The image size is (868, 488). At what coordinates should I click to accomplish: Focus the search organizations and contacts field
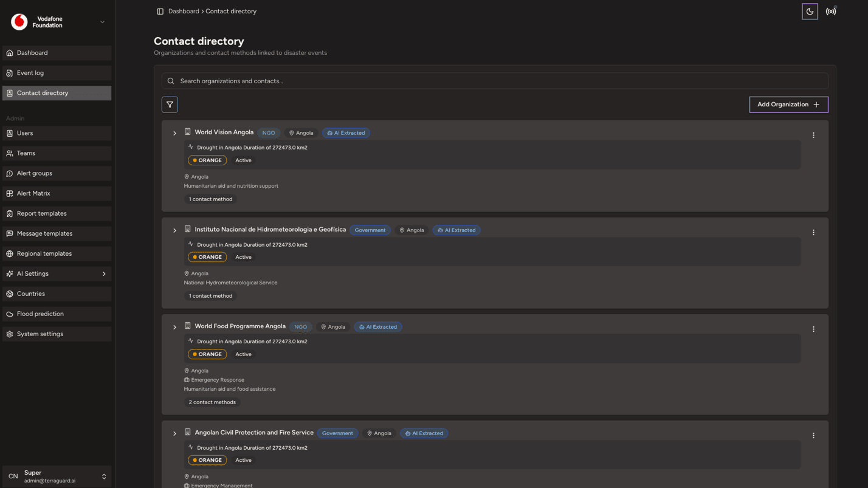[495, 81]
